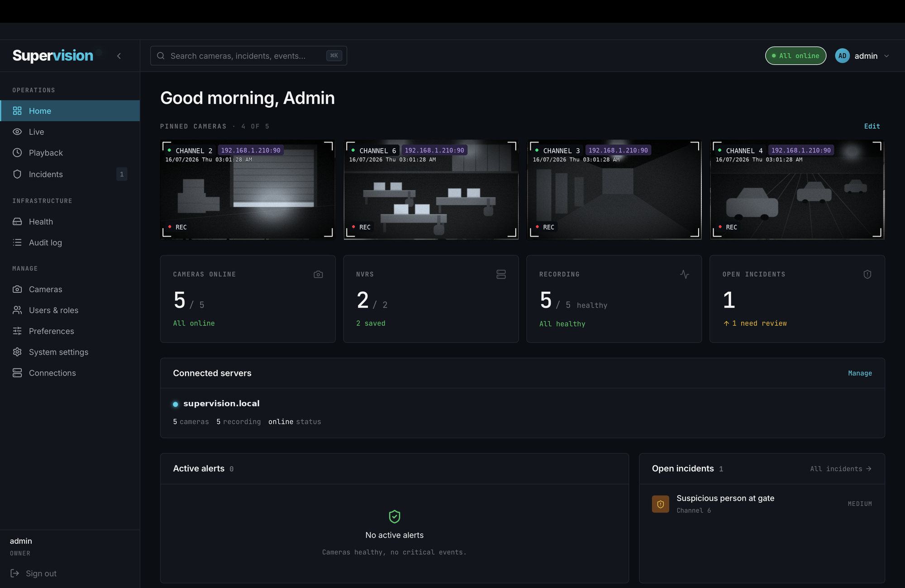905x588 pixels.
Task: Open Cameras management page
Action: point(70,289)
